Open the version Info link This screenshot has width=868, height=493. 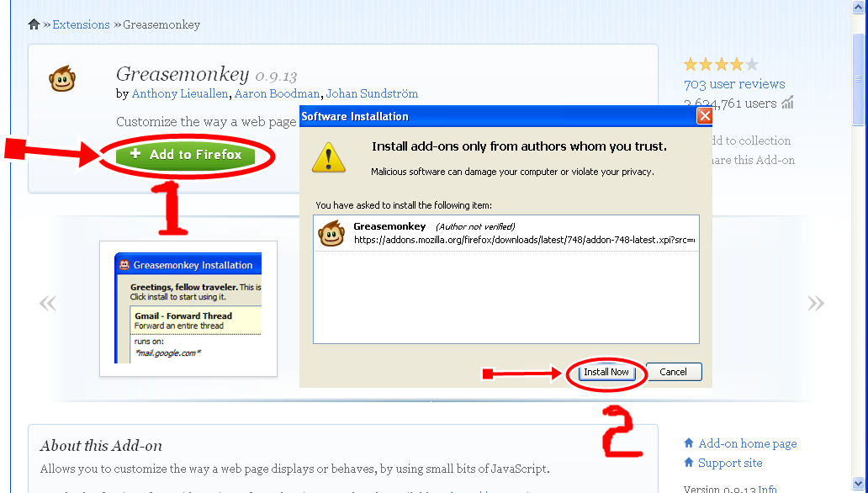tap(767, 489)
